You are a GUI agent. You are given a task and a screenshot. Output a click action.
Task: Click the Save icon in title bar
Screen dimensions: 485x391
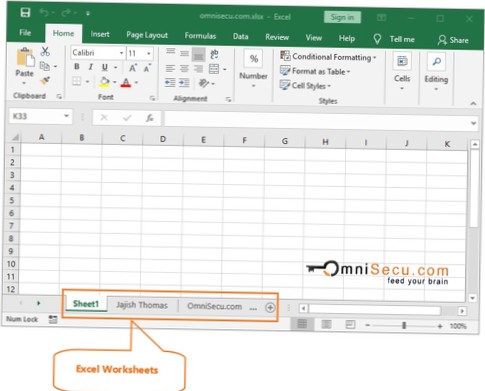[25, 13]
